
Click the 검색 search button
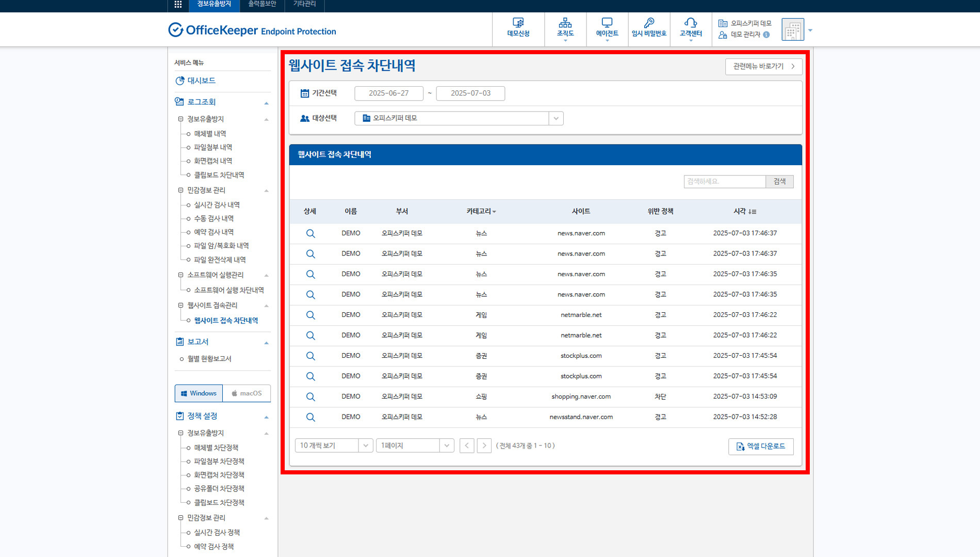point(779,182)
